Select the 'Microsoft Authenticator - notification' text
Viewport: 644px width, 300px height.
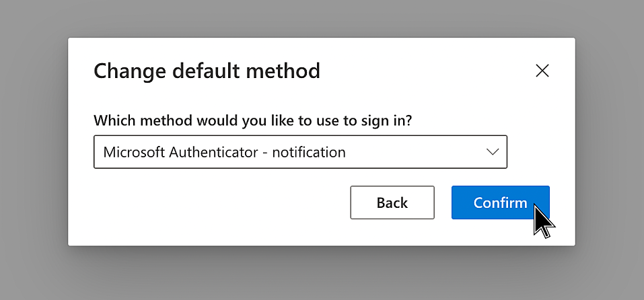click(224, 152)
